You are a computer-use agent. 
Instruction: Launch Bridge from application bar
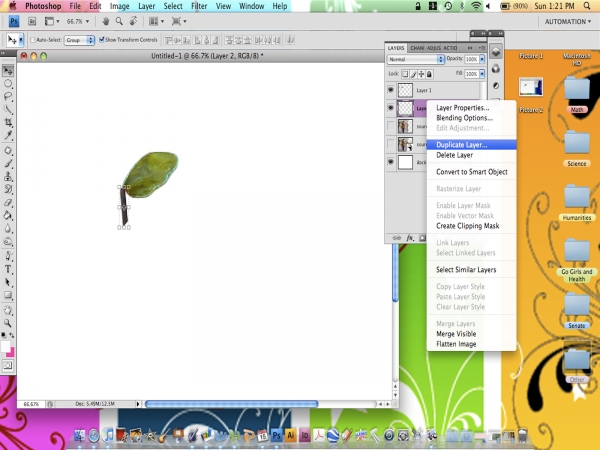click(32, 21)
